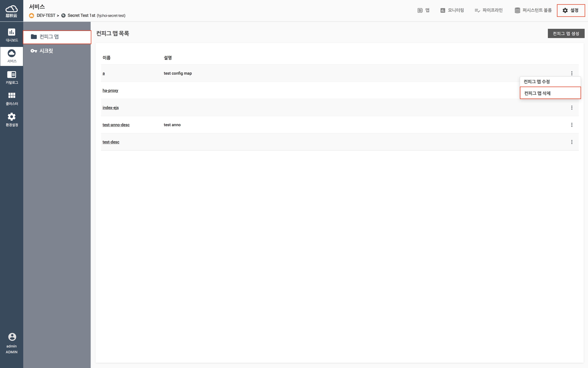Viewport: 588px width, 368px height.
Task: Open 환경설정 gear in sidebar
Action: point(12,120)
